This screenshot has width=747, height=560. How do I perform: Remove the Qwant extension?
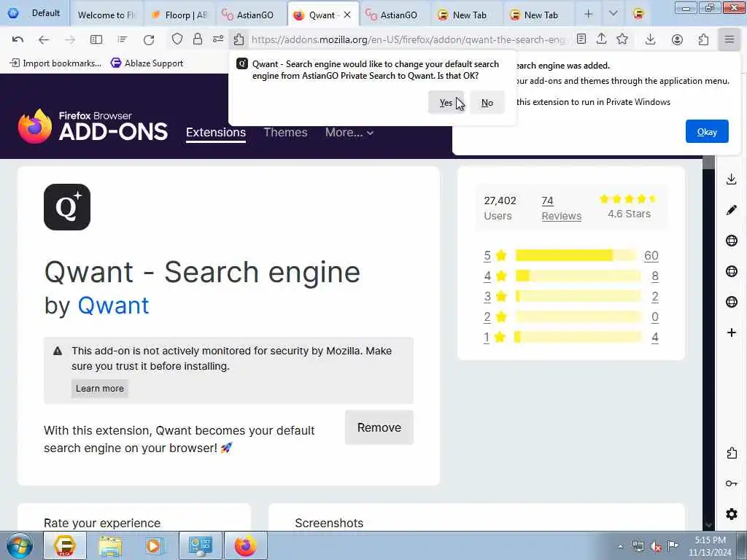[x=379, y=427]
